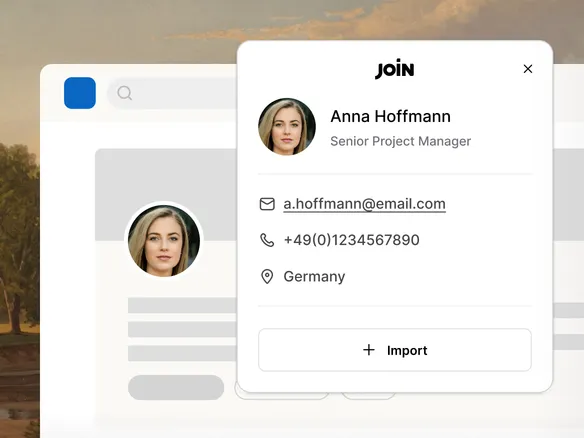Click the envelope email icon

pyautogui.click(x=267, y=204)
